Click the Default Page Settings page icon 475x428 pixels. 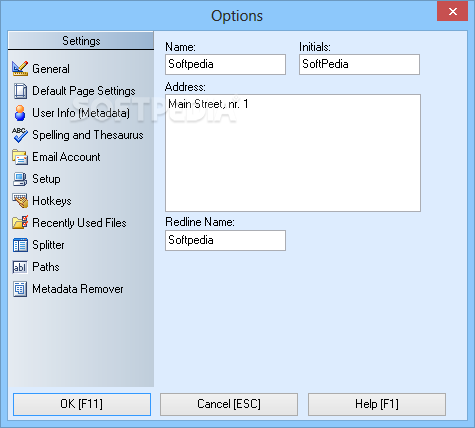tap(20, 91)
